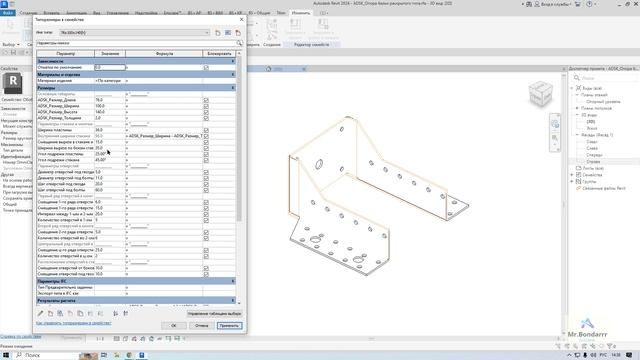
Task: Click the pencil edit parameter icon
Action: pos(40,313)
